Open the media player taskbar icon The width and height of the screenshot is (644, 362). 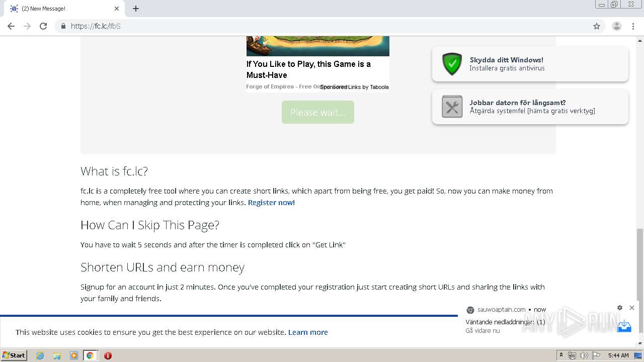tap(74, 355)
